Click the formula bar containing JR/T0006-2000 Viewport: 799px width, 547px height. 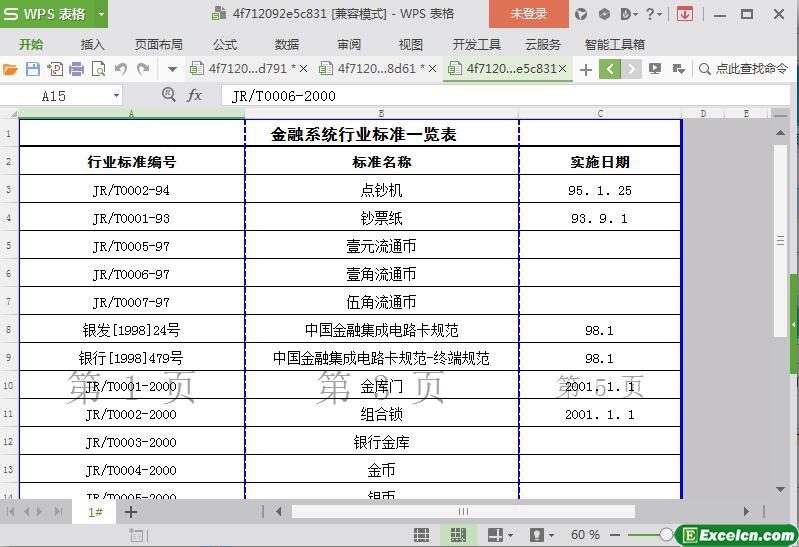coord(504,96)
